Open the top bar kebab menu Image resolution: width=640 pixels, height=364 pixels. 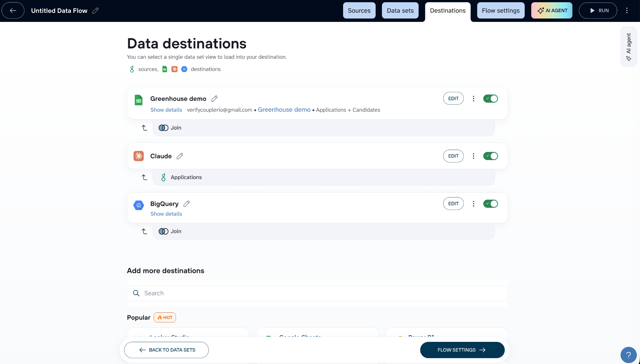coord(627,10)
